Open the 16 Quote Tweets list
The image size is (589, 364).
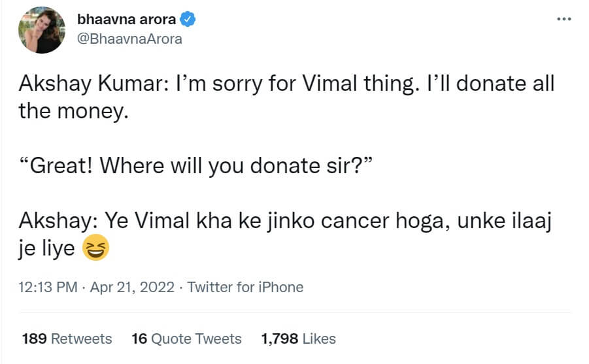[x=186, y=339]
